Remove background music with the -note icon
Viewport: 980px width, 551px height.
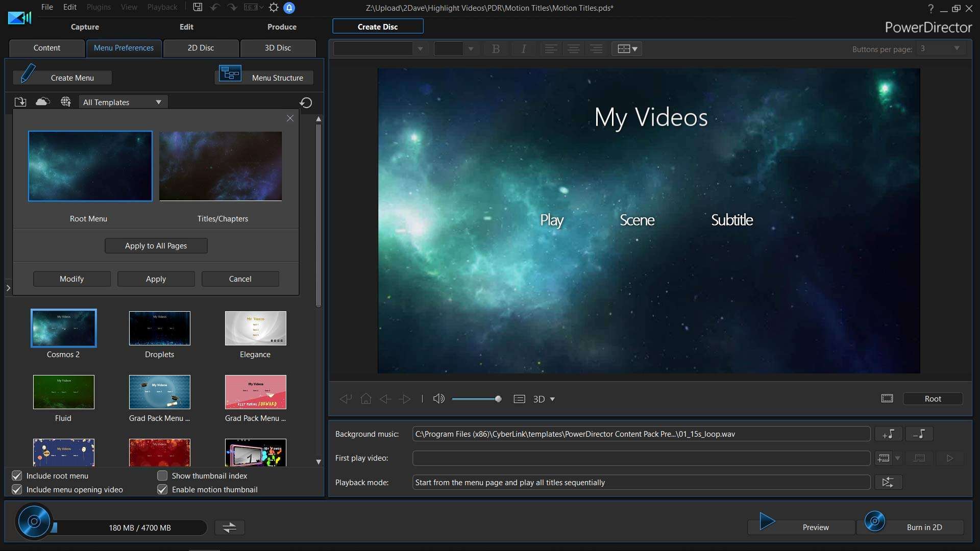pos(919,434)
